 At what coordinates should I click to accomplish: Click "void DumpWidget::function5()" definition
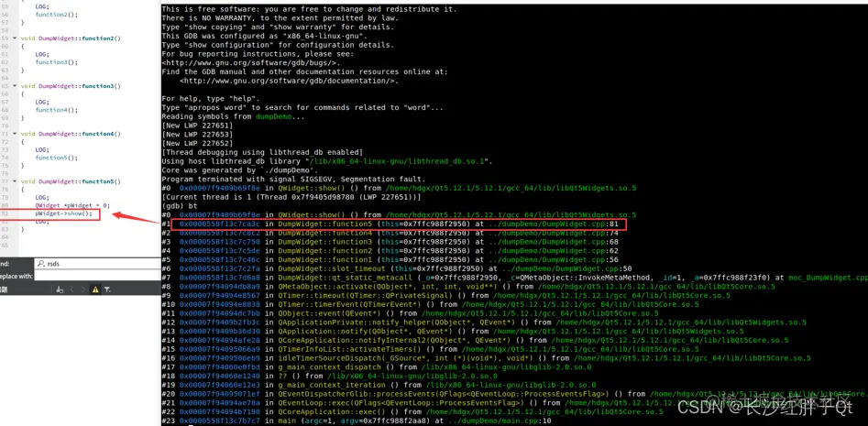71,181
